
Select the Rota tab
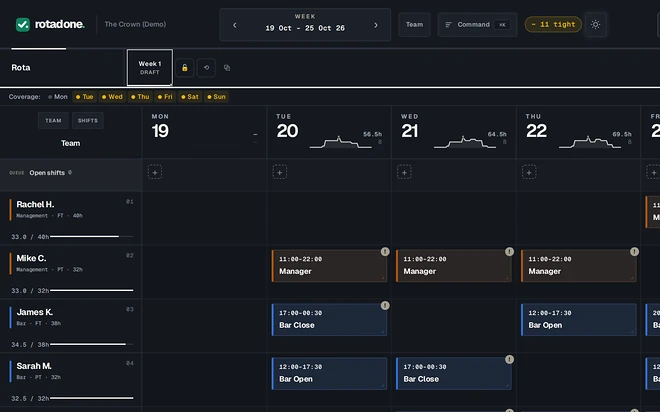tap(21, 67)
